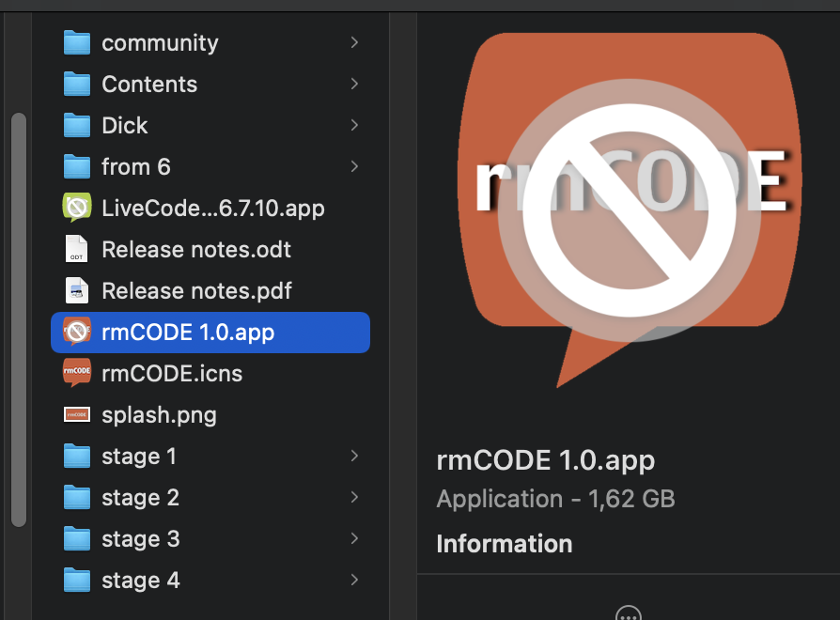This screenshot has height=620, width=840.
Task: Click the Release notes.pdf file icon
Action: click(x=77, y=290)
